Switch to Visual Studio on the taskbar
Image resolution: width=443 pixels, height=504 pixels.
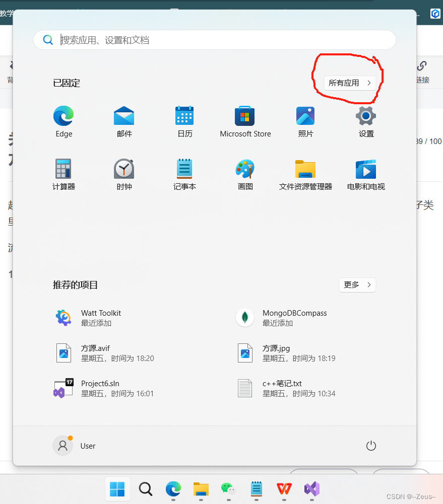312,489
